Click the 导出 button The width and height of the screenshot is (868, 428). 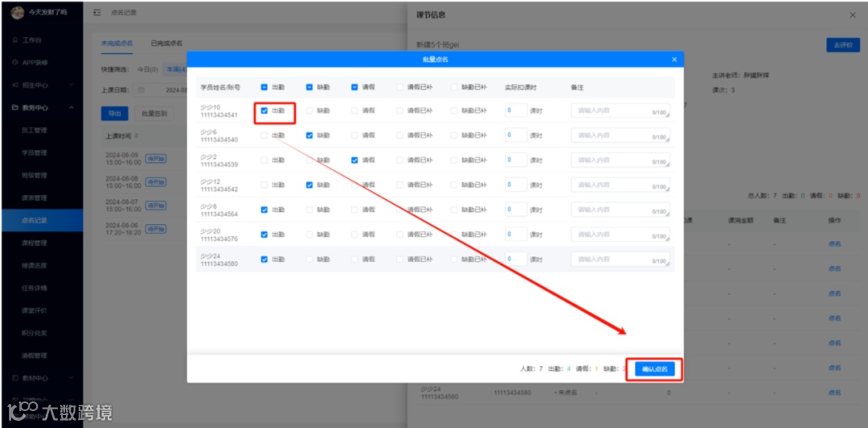click(x=115, y=113)
